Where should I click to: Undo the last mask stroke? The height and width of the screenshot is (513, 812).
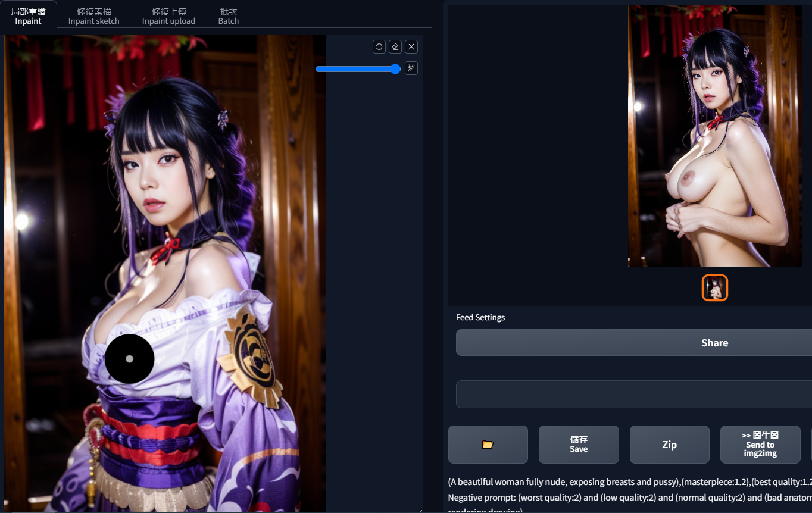coord(379,46)
